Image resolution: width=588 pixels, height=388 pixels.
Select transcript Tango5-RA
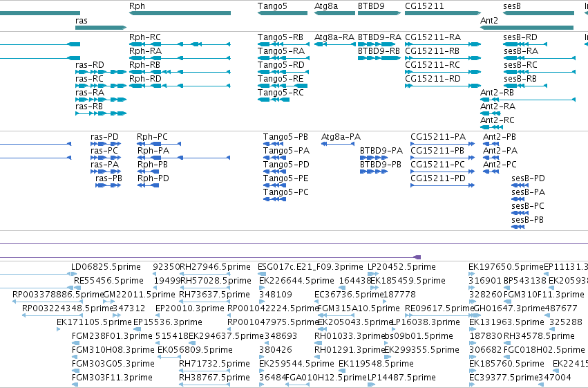pos(281,51)
